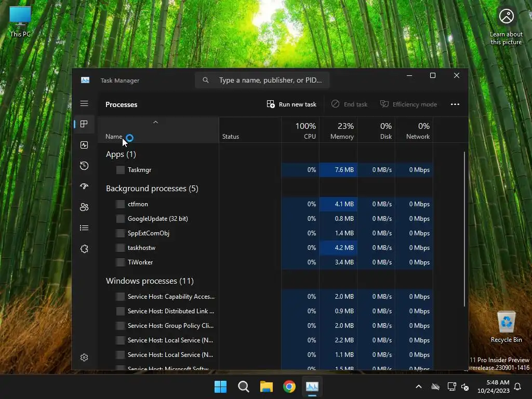Image resolution: width=532 pixels, height=399 pixels.
Task: Click the ctfmon process icon
Action: 121,204
